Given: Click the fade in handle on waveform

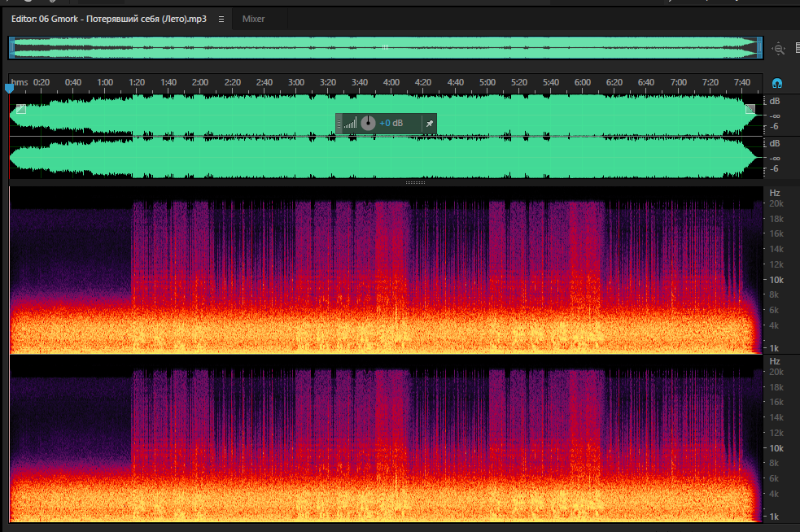Looking at the screenshot, I should coord(21,109).
